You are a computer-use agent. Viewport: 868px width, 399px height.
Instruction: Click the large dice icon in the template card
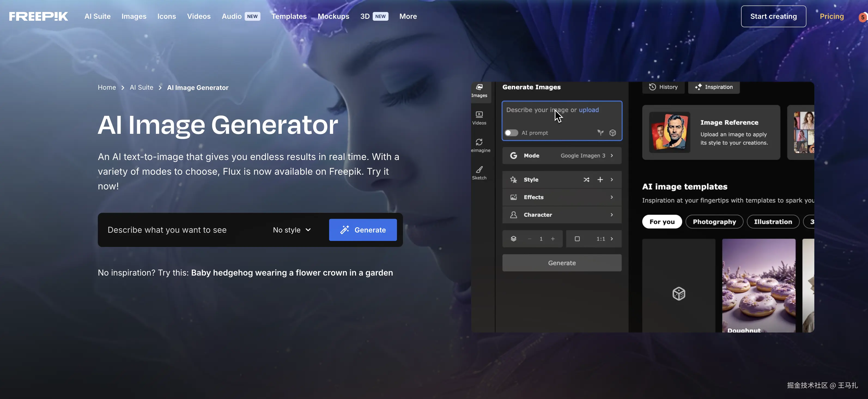click(679, 294)
